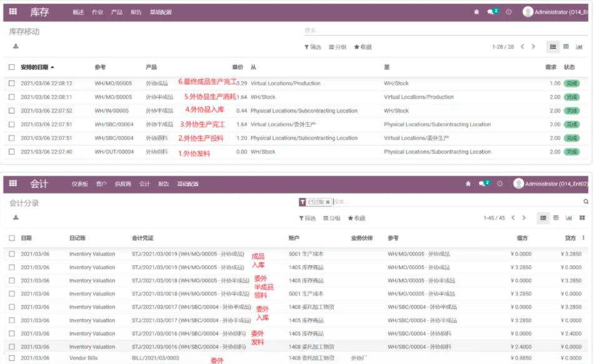This screenshot has height=364, width=594.
Task: Open the 报告 menu in 库存
Action: coord(136,11)
